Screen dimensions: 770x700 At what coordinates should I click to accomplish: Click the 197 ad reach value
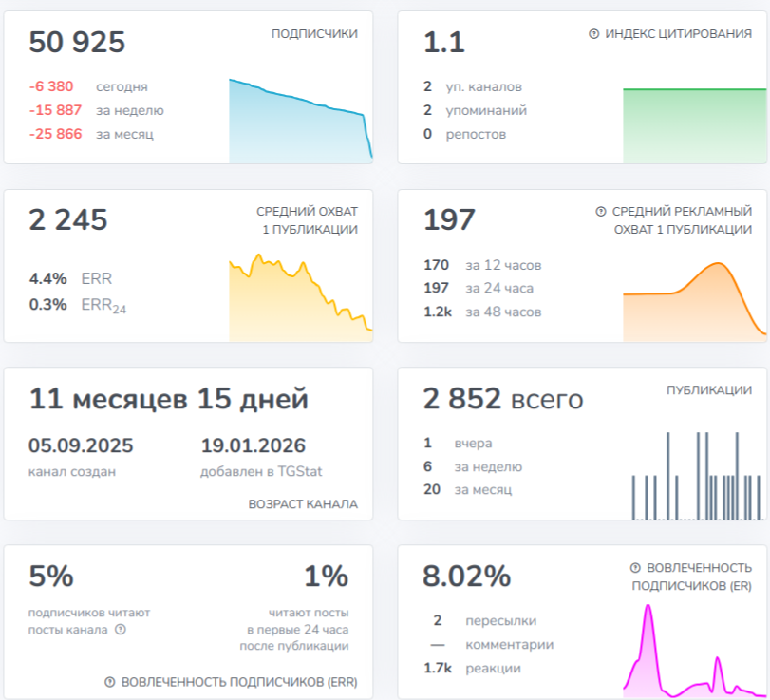(449, 219)
